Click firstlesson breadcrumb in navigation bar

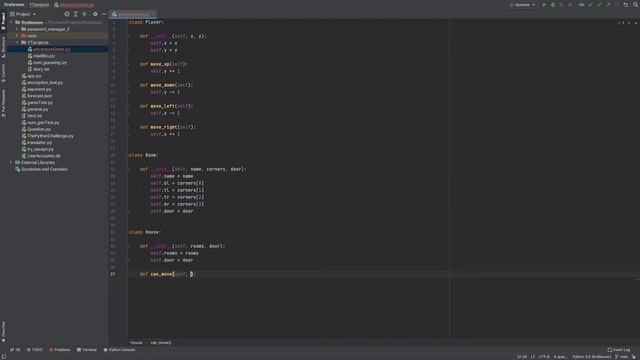(x=14, y=5)
